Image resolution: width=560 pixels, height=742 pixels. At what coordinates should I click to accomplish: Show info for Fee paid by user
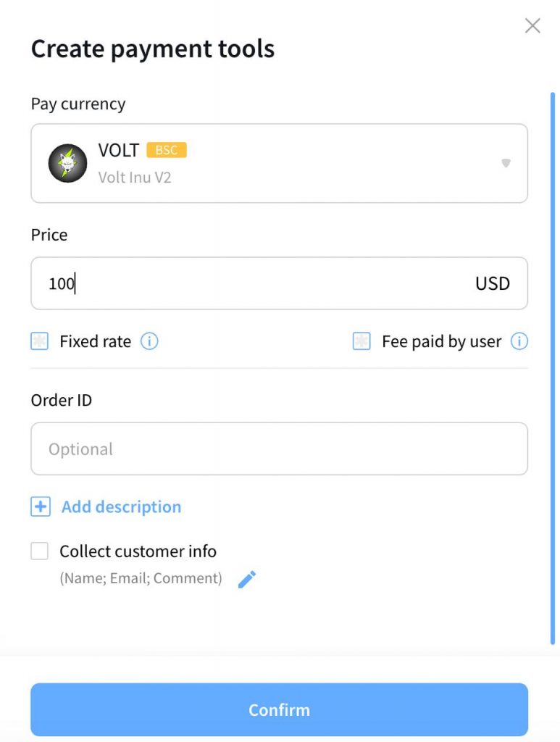[519, 341]
